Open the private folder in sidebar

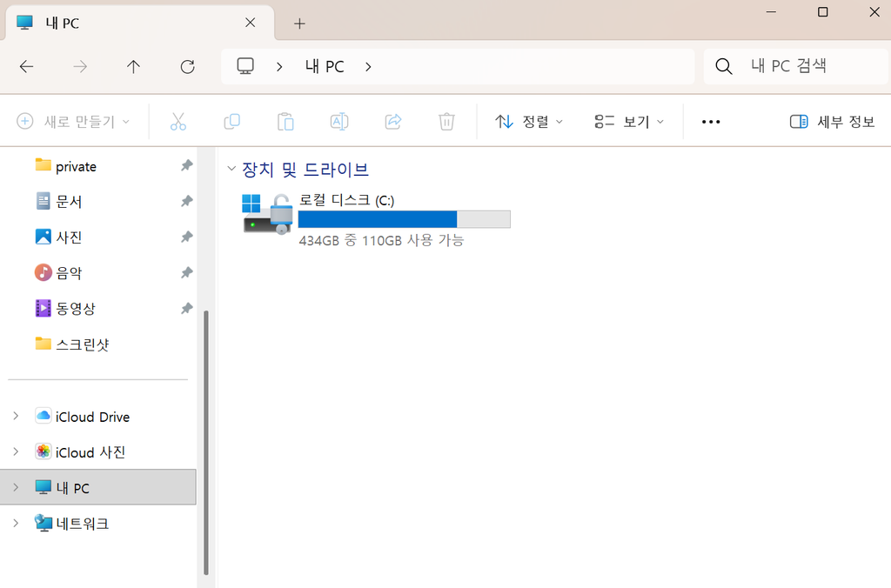pyautogui.click(x=76, y=166)
